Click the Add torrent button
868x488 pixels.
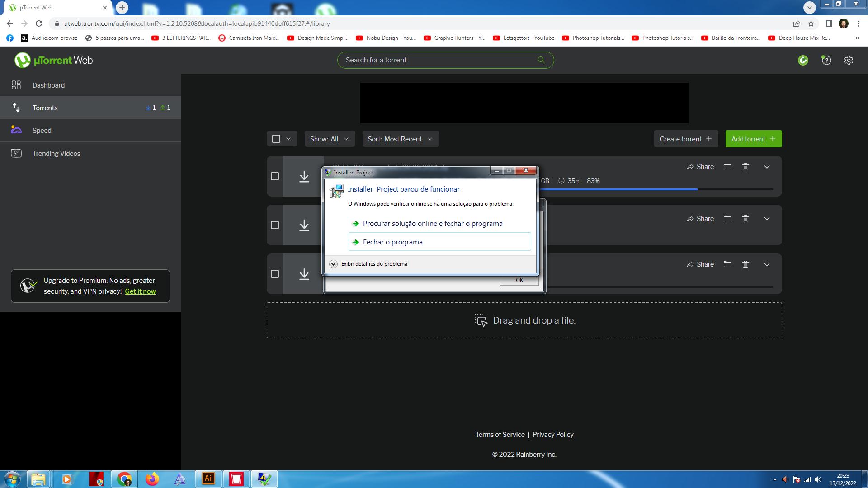point(753,139)
